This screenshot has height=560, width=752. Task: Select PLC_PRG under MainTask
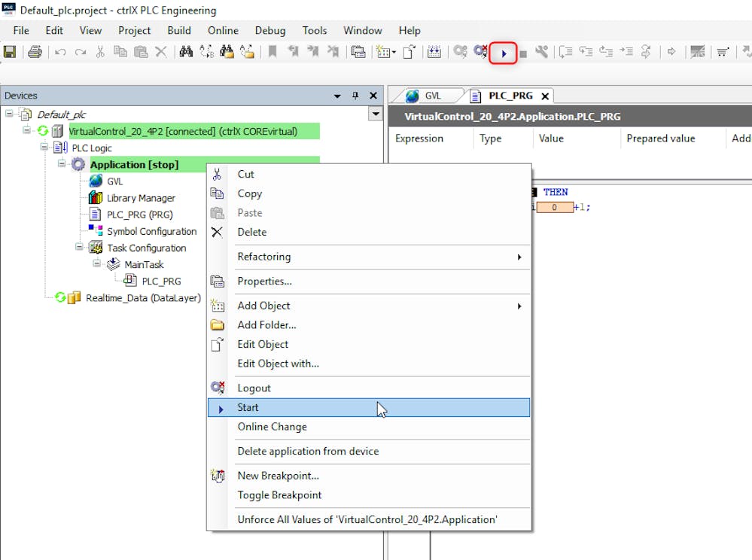pyautogui.click(x=161, y=281)
